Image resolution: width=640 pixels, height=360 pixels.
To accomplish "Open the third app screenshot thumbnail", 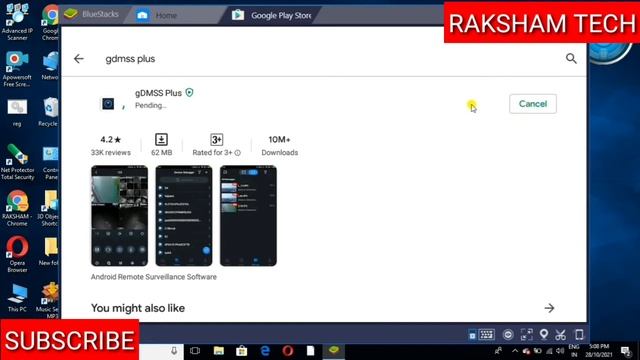I will pos(248,216).
